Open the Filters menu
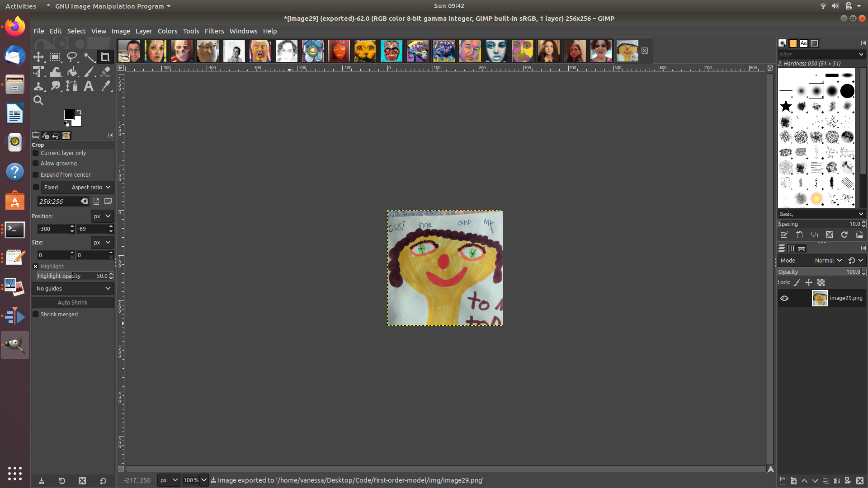Image resolution: width=868 pixels, height=488 pixels. coord(214,31)
